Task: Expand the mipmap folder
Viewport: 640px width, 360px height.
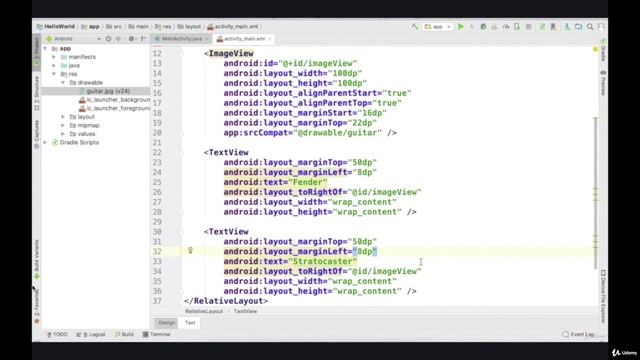Action: tap(63, 126)
